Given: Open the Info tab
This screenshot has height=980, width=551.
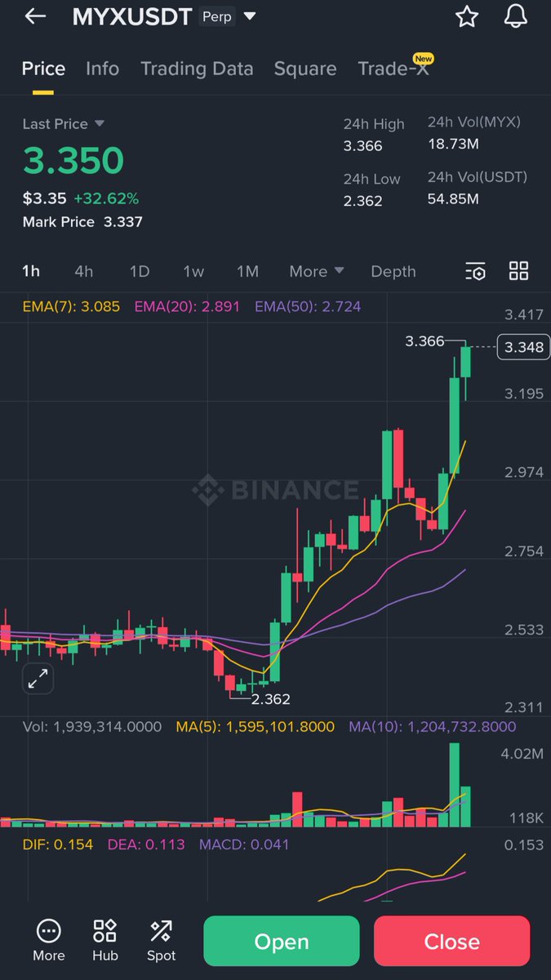Looking at the screenshot, I should (x=103, y=69).
